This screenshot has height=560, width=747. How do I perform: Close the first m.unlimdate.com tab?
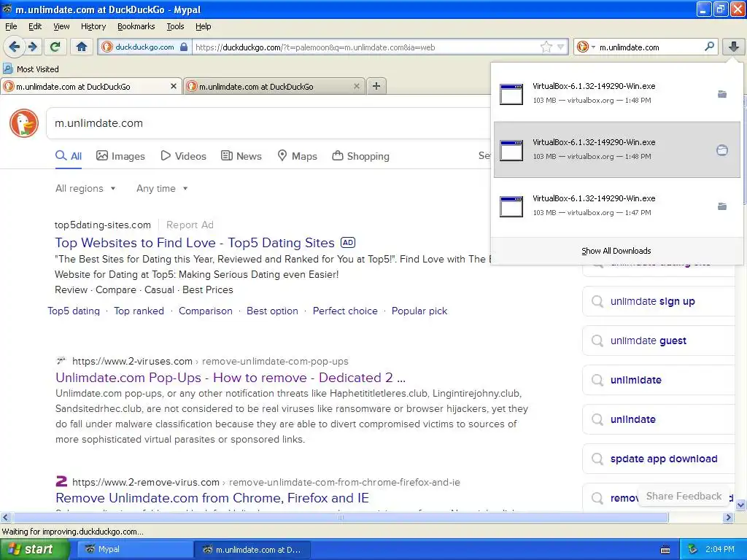click(174, 86)
